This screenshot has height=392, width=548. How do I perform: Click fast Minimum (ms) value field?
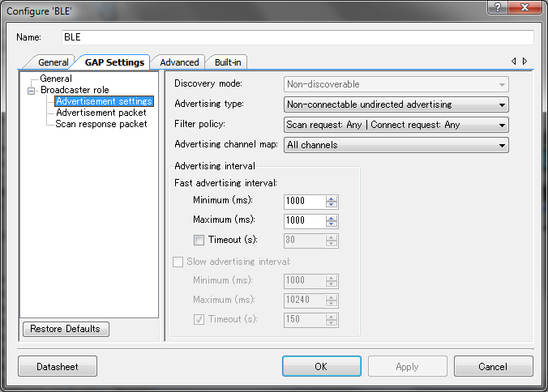tap(305, 202)
